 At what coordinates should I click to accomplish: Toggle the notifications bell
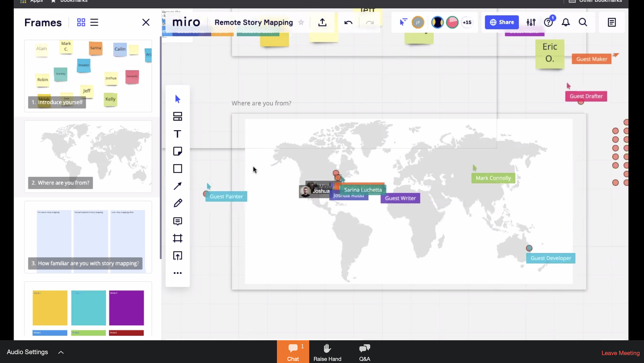click(x=566, y=22)
